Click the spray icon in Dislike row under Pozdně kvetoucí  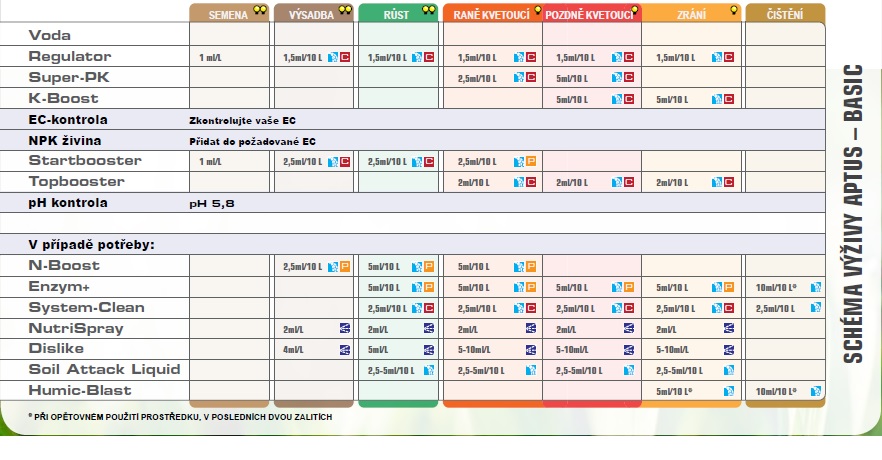[x=629, y=350]
